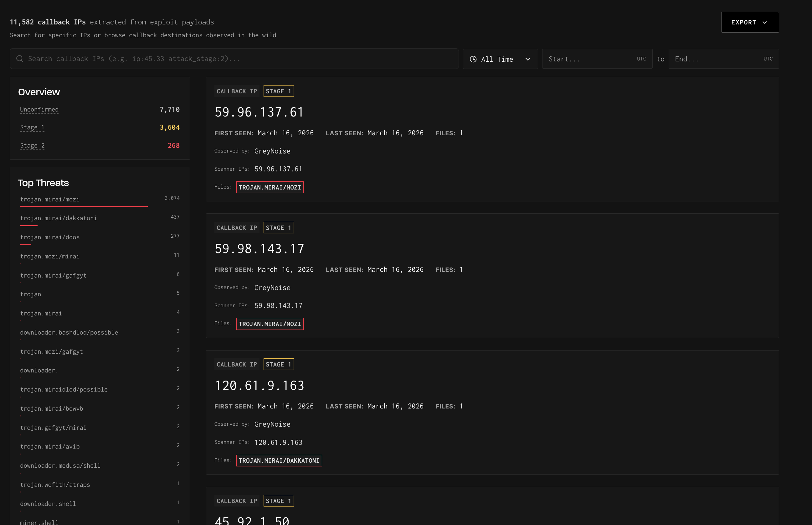Click the trojan.mirai/mozi red bar
Image resolution: width=812 pixels, height=525 pixels.
click(x=84, y=206)
